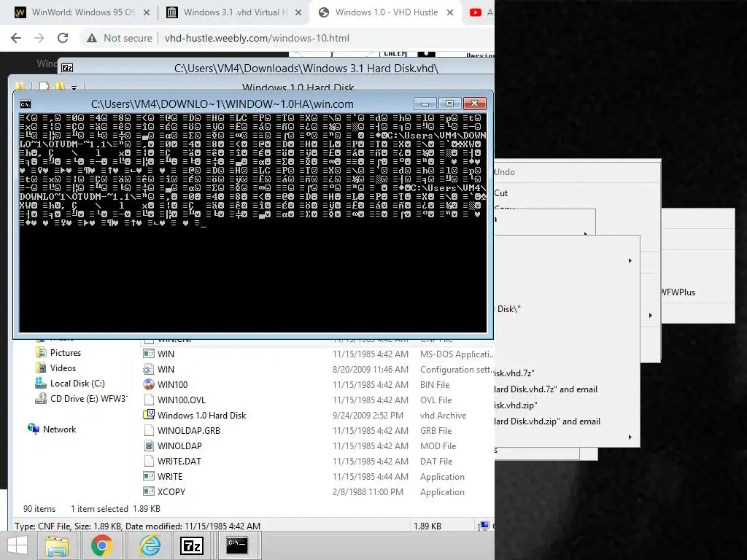Image resolution: width=747 pixels, height=560 pixels.
Task: Maximize the win.com console window
Action: [449, 104]
